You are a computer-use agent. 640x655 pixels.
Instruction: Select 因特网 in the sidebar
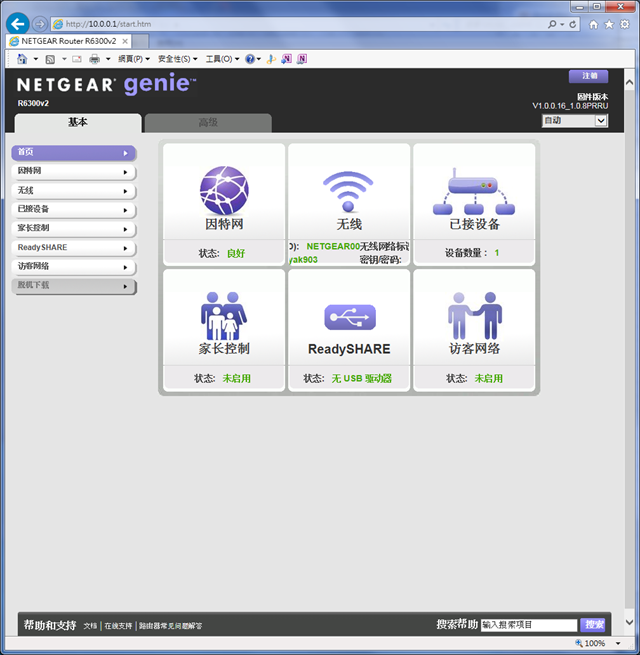tap(74, 172)
